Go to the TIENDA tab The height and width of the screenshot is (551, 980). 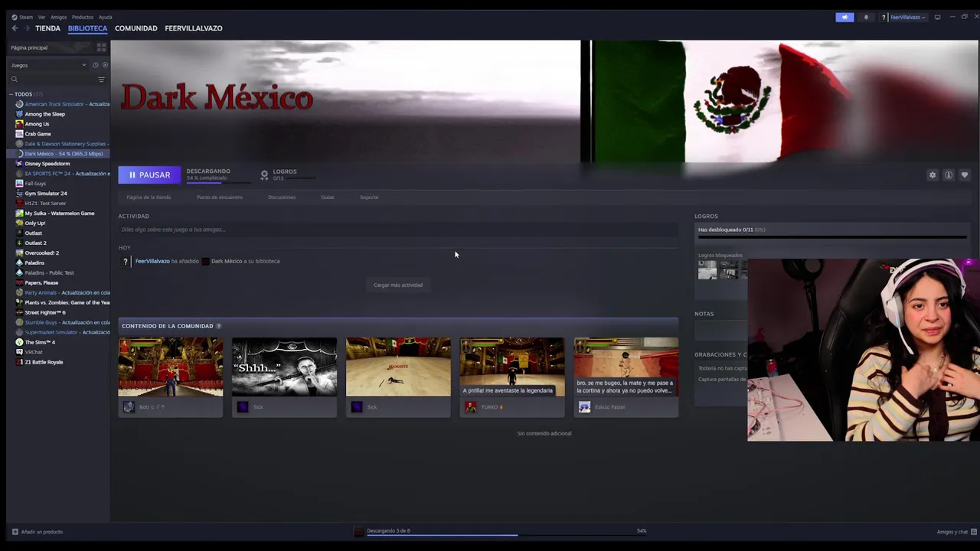[47, 28]
